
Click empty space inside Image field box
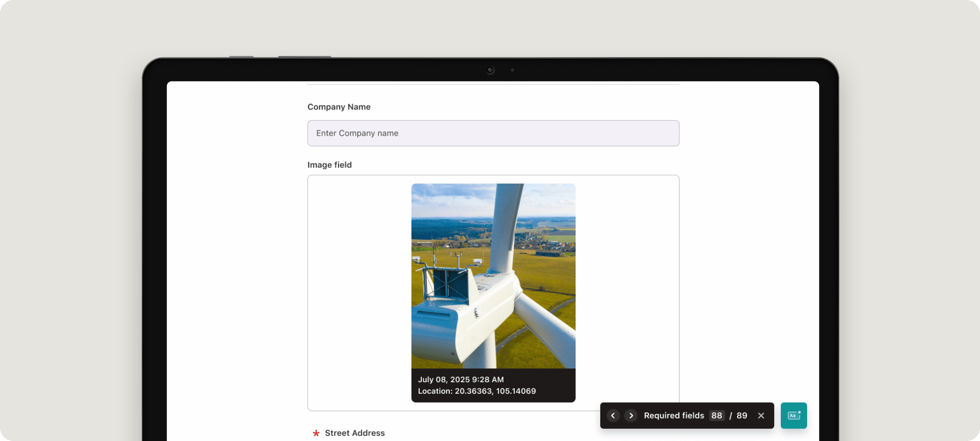click(359, 293)
